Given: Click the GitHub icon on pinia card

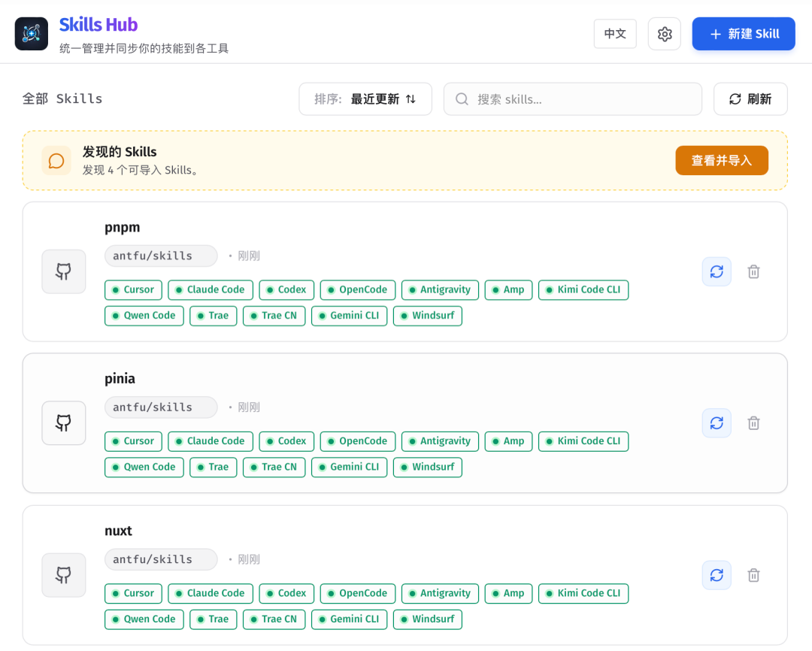Looking at the screenshot, I should [64, 423].
